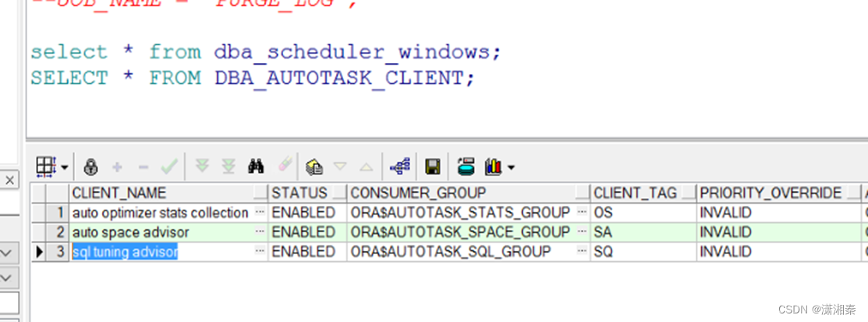Screen dimensions: 868x322
Task: Select INVALID cell in the SA row
Action: [778, 232]
